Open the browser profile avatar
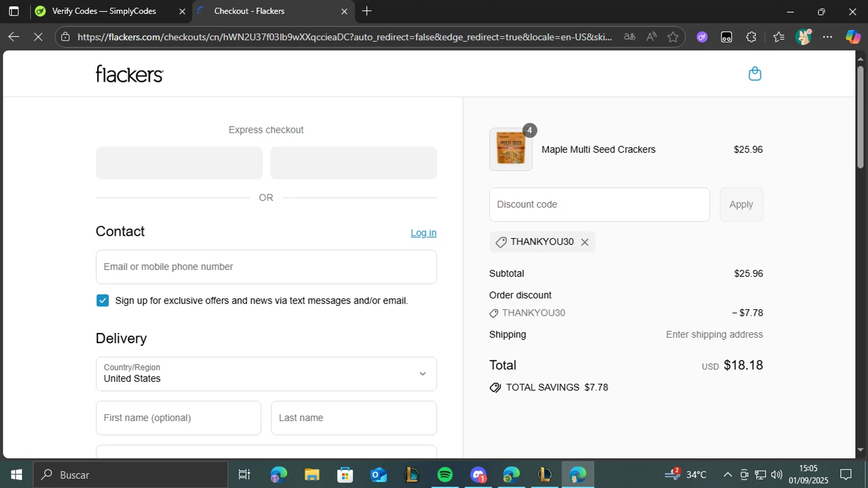This screenshot has height=488, width=868. click(x=803, y=37)
